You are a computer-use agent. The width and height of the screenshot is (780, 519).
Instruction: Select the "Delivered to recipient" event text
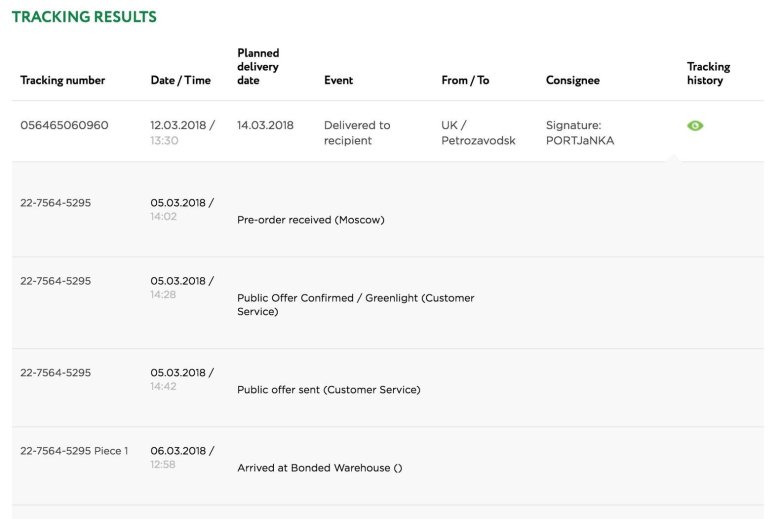click(356, 133)
